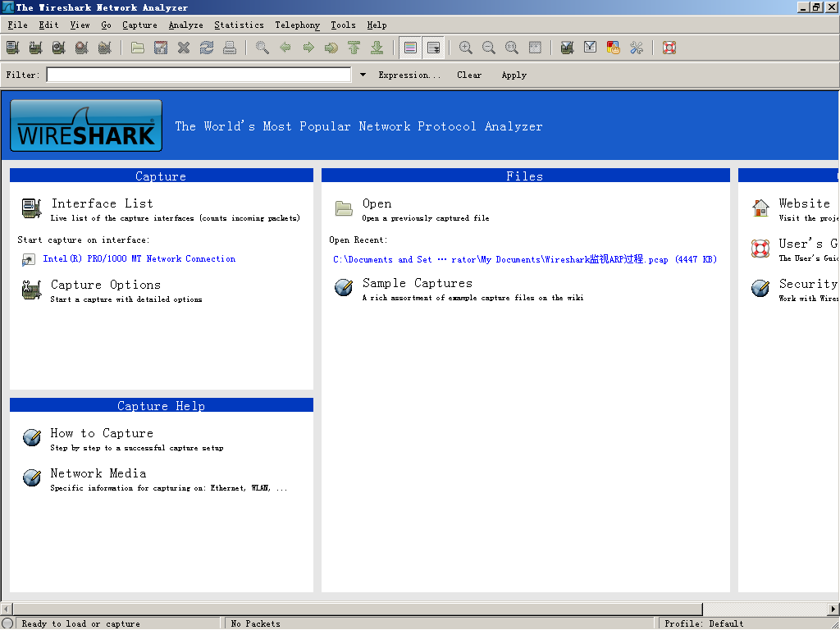Find a packet with magnifier toolbar icon
The height and width of the screenshot is (630, 840).
pos(262,48)
